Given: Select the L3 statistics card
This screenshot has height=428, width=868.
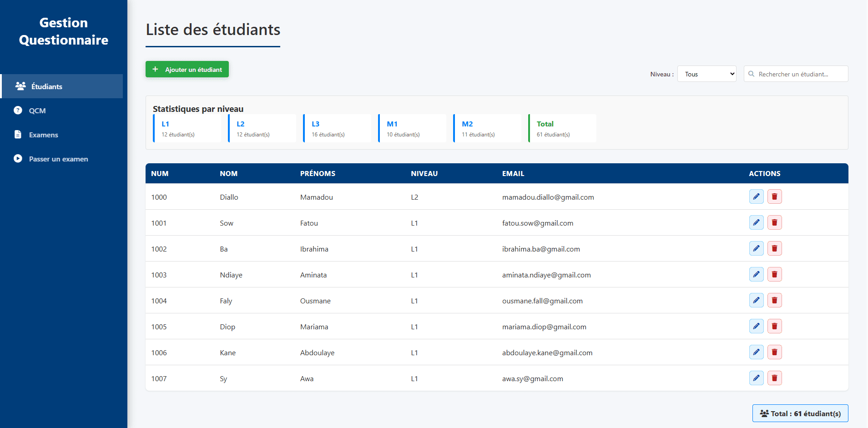Looking at the screenshot, I should click(337, 128).
